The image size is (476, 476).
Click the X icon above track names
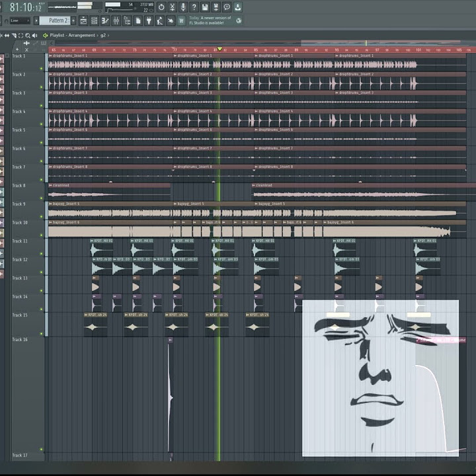26,50
